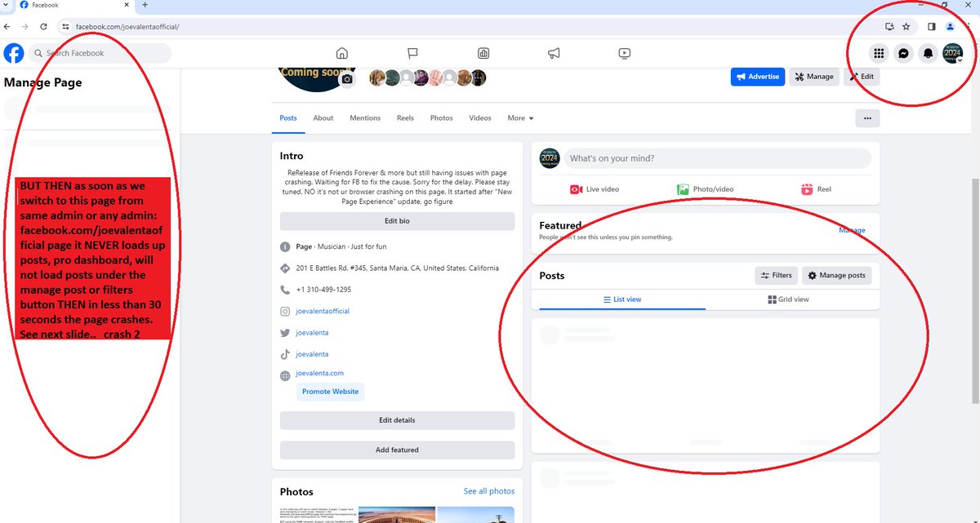Click the Advertise button
980x523 pixels.
(758, 77)
